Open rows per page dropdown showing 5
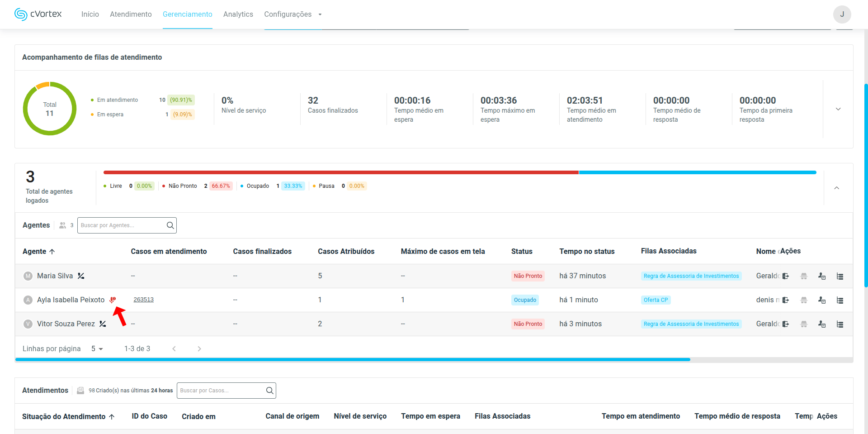Viewport: 868px width, 434px height. coord(97,349)
